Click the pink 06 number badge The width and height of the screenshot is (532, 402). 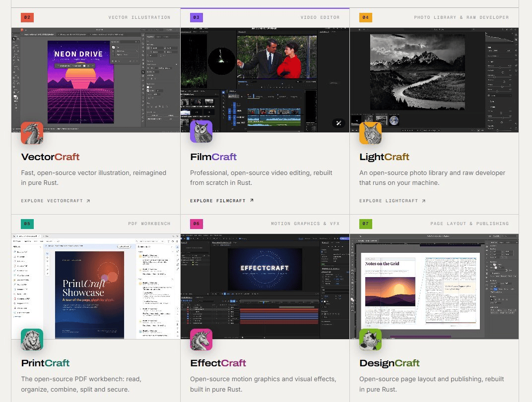197,224
